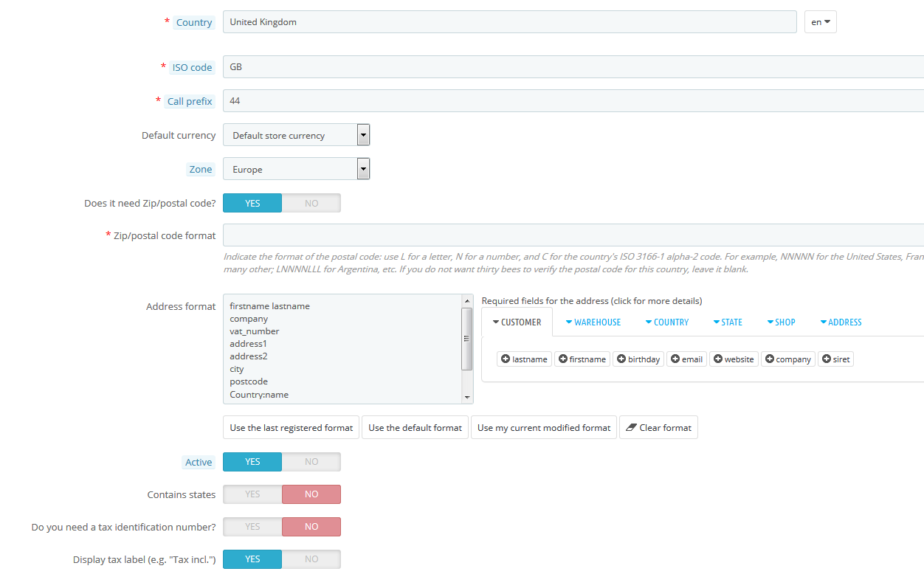Turn off Display tax label
This screenshot has height=577, width=924.
pyautogui.click(x=311, y=559)
